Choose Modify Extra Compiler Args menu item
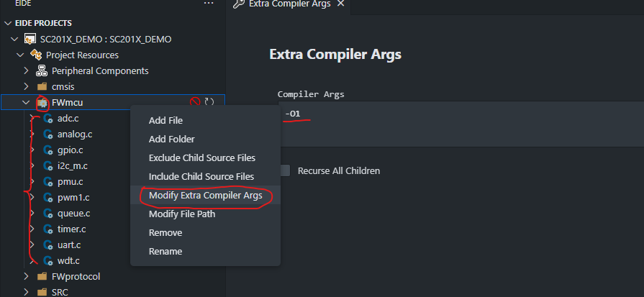644x297 pixels. click(205, 195)
